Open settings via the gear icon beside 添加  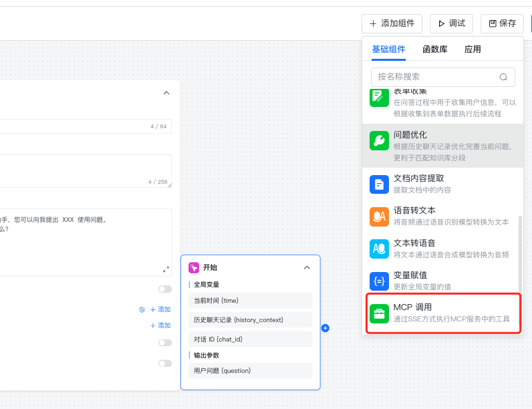[142, 309]
